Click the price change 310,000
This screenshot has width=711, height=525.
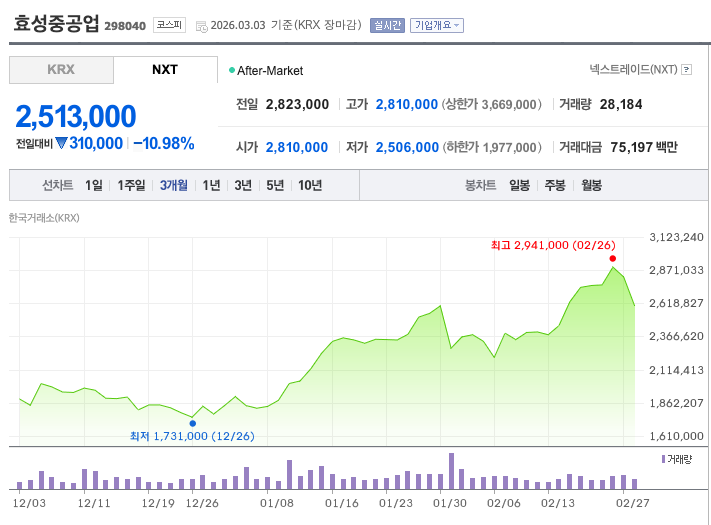pyautogui.click(x=96, y=144)
